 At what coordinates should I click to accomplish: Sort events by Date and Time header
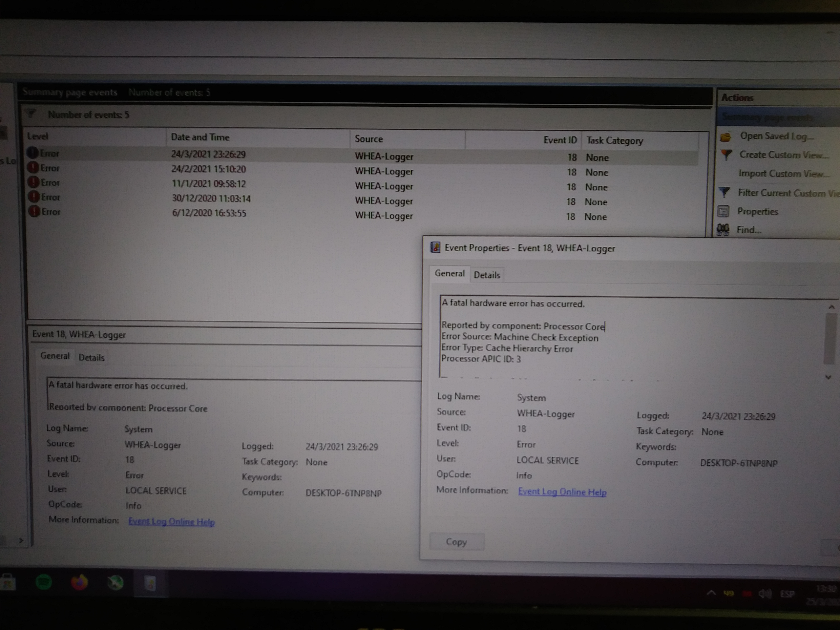point(258,138)
